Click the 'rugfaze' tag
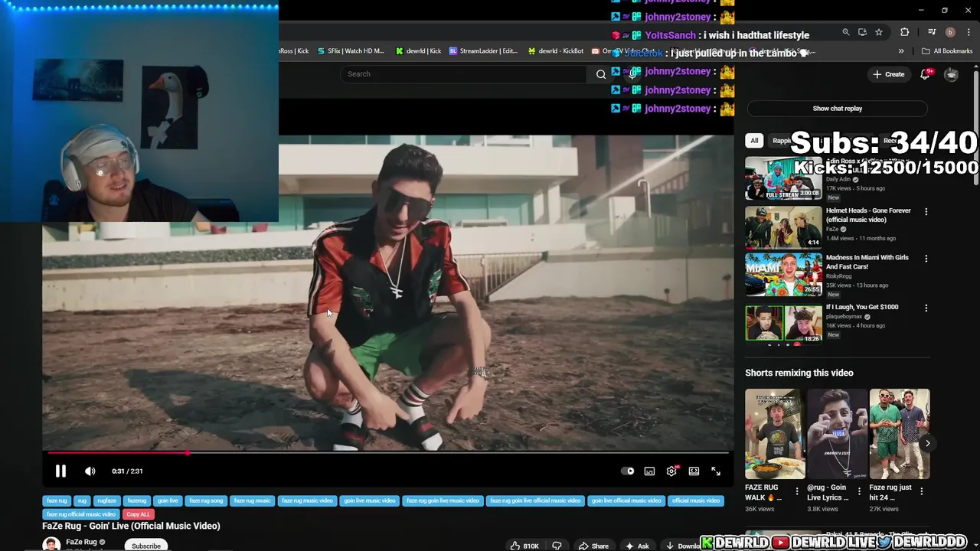 [x=106, y=500]
